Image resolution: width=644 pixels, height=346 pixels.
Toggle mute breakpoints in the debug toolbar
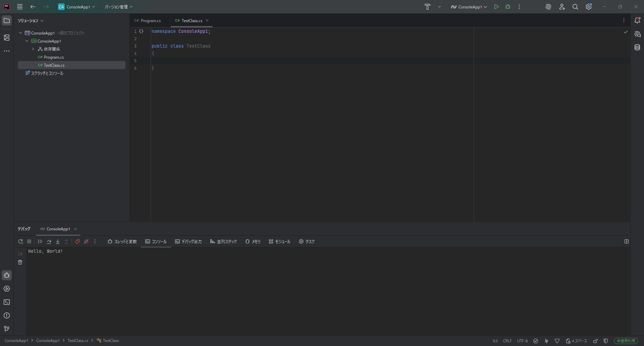click(86, 241)
